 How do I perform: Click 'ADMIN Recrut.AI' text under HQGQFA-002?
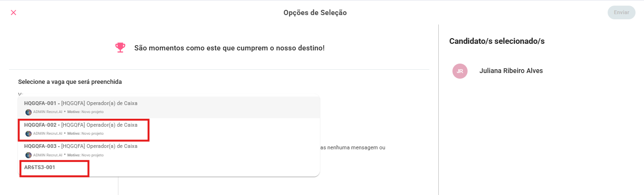tap(47, 133)
